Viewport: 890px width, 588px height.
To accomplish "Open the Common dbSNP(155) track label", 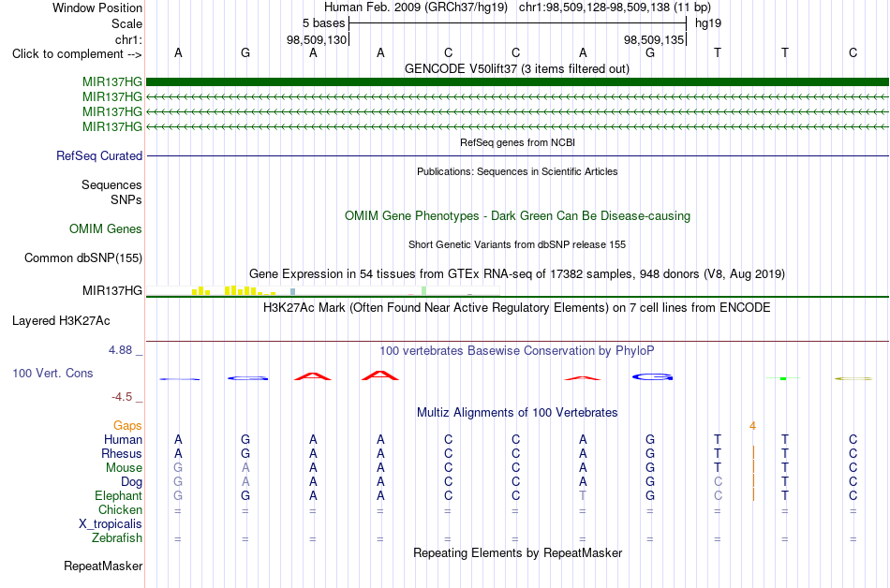I will point(82,258).
